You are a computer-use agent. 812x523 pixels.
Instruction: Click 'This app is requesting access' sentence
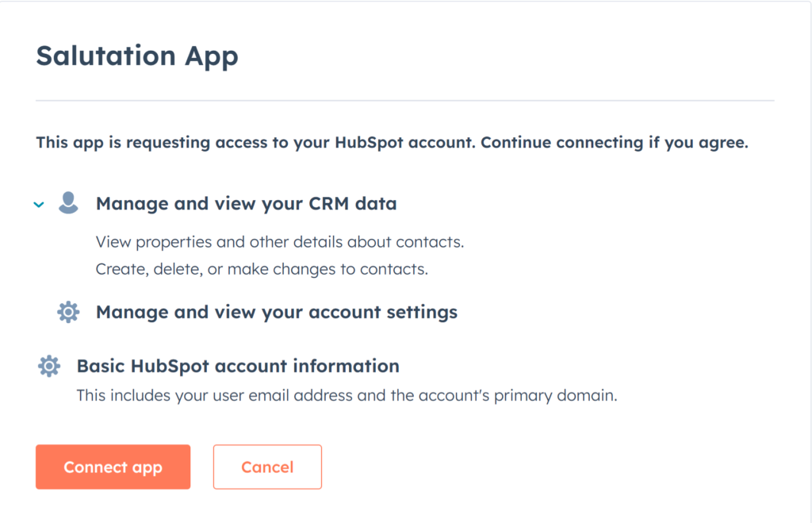256,143
